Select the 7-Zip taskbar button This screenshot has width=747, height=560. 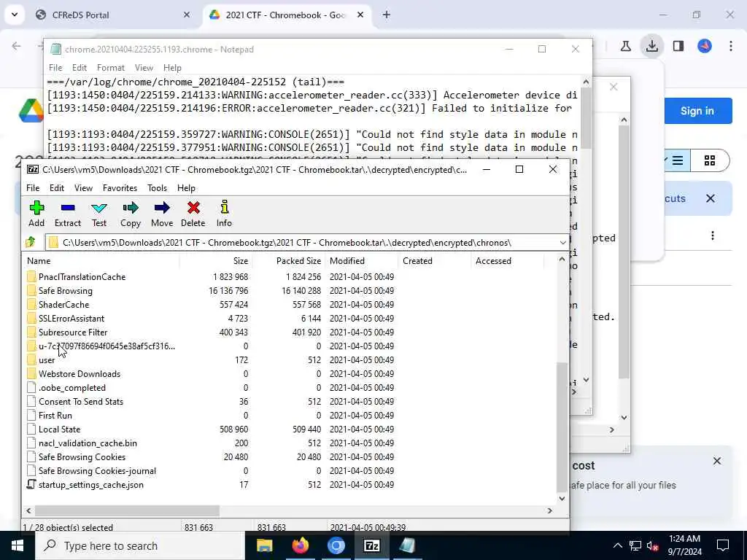pyautogui.click(x=371, y=545)
